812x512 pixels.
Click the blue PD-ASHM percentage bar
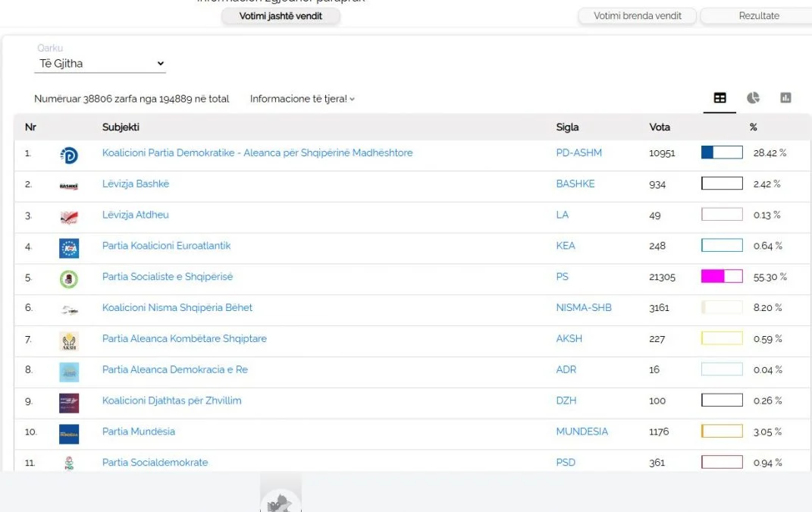click(722, 153)
